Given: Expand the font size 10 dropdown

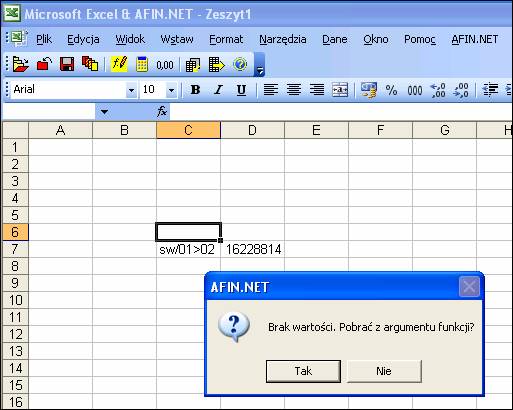Looking at the screenshot, I should coord(171,90).
